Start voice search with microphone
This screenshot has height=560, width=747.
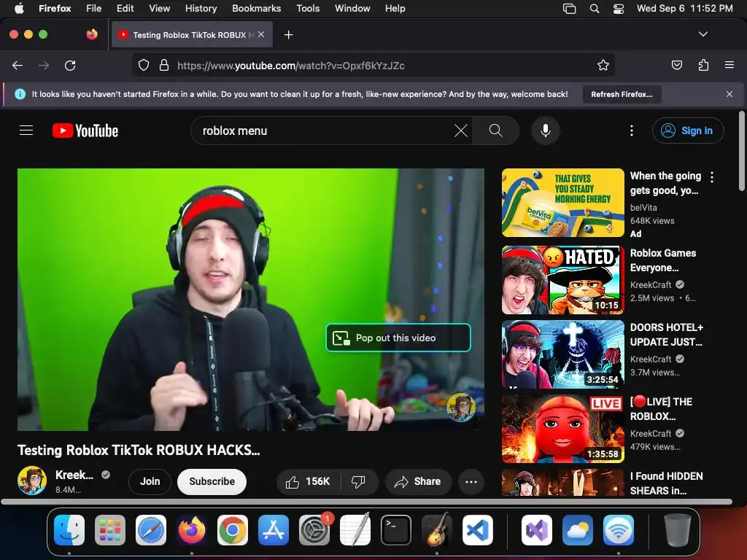click(546, 131)
